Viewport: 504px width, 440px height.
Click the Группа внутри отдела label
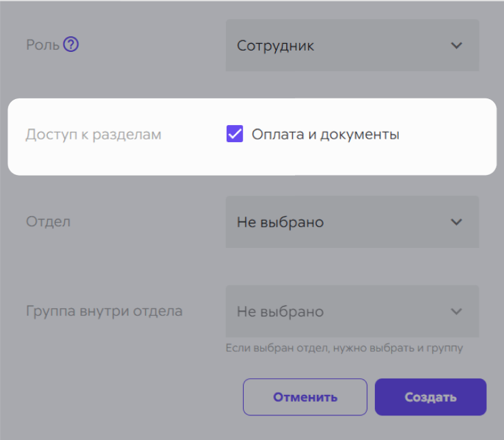(104, 311)
